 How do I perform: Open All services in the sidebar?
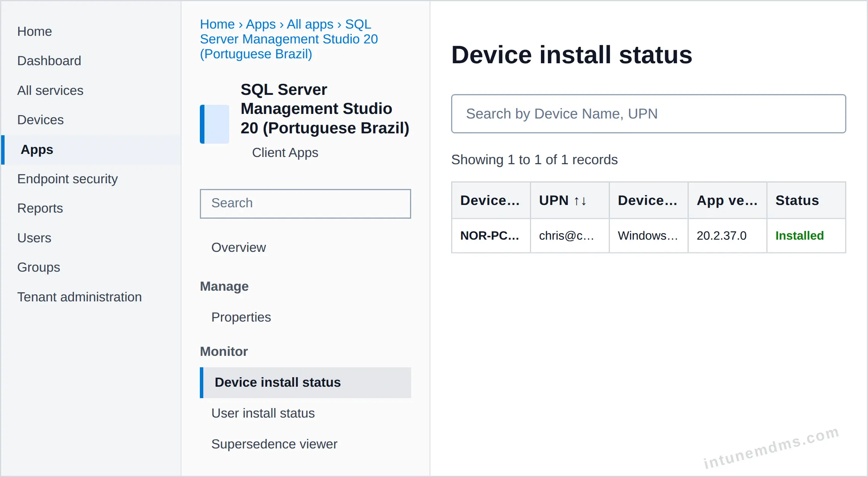point(50,90)
